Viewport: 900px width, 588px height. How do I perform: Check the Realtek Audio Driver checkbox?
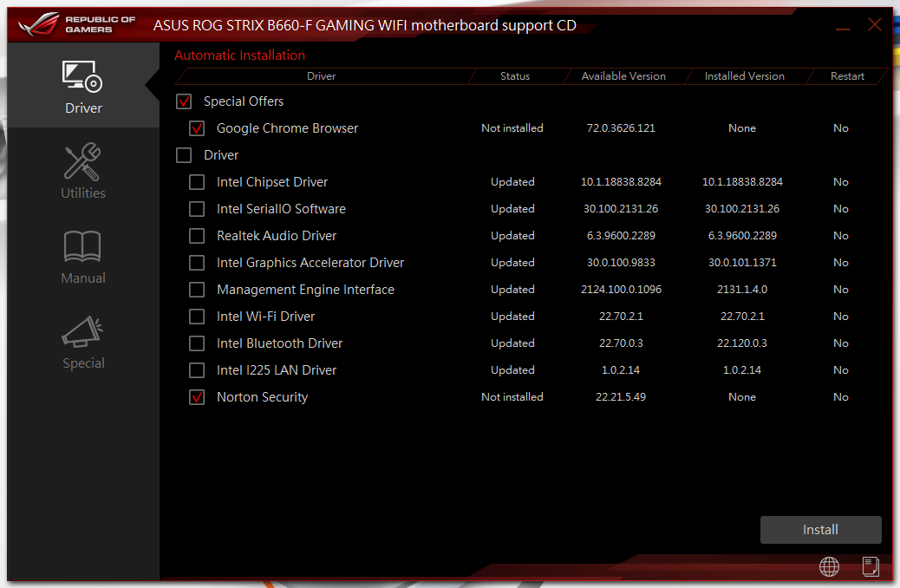[x=197, y=236]
